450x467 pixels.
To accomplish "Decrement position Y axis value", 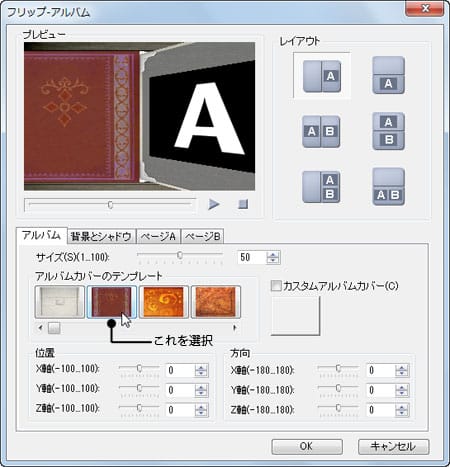I will point(201,394).
